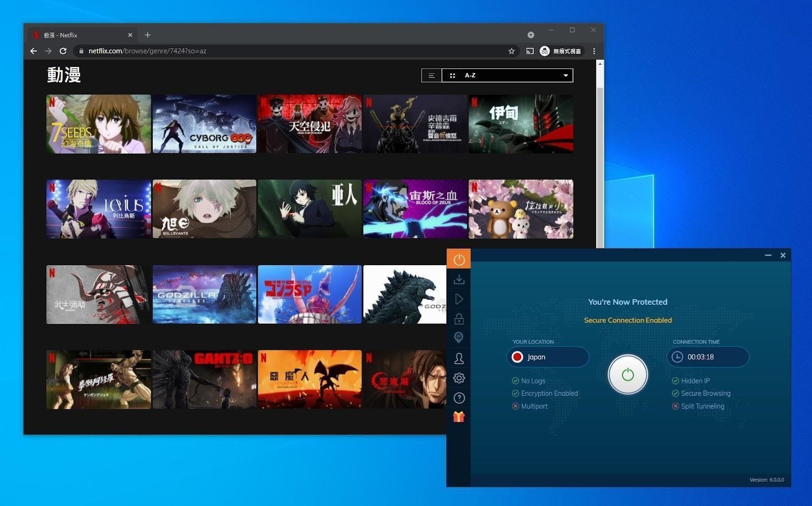The image size is (812, 506).
Task: Open the VPN sidebar download icon
Action: click(459, 279)
